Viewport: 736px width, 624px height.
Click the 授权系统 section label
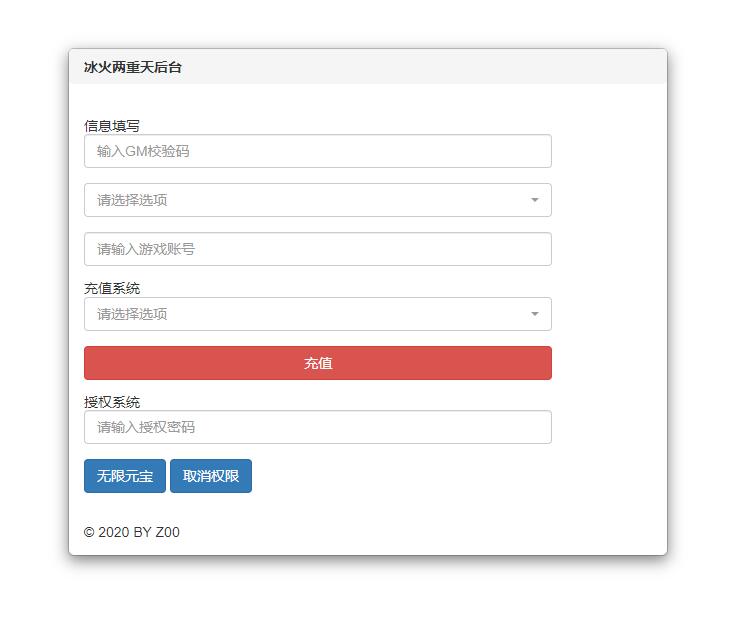112,402
